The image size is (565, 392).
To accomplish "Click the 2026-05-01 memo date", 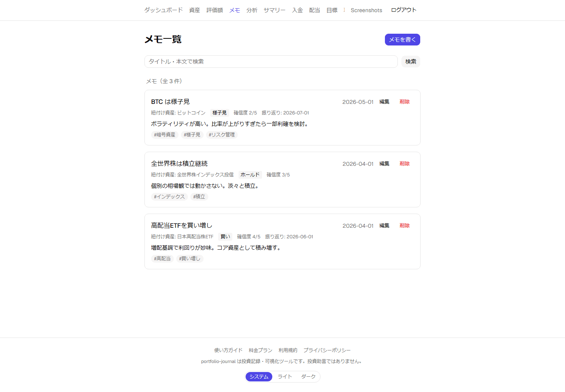I will 358,102.
